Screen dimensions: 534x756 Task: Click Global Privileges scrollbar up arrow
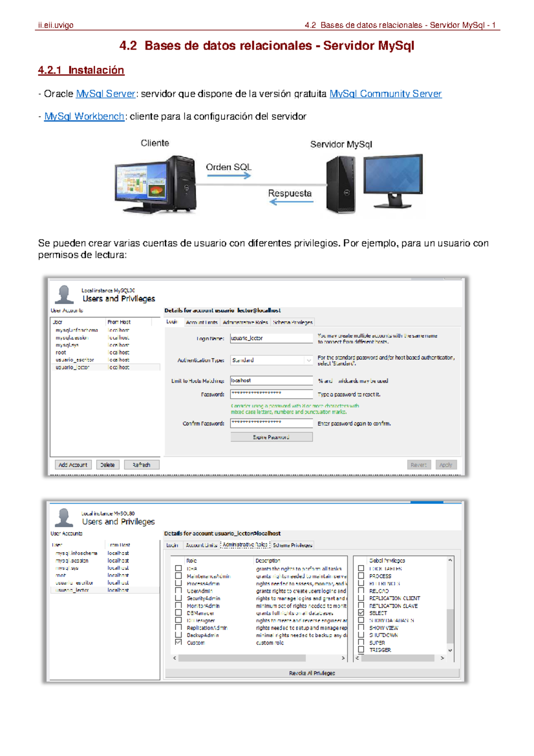point(450,560)
